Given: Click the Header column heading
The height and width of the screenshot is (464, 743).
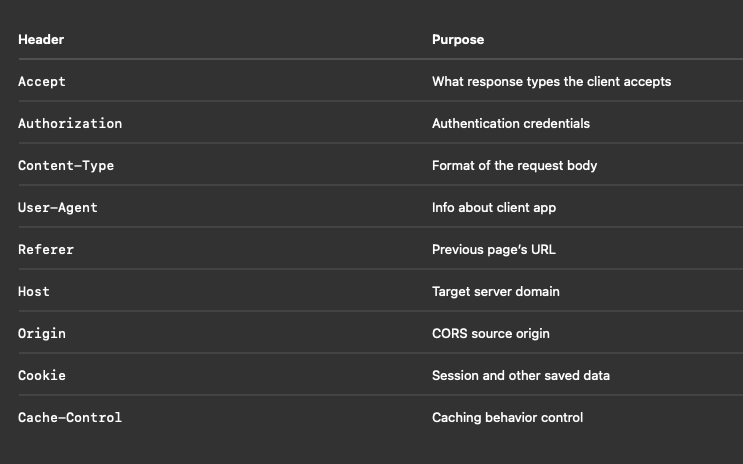Looking at the screenshot, I should [x=41, y=40].
